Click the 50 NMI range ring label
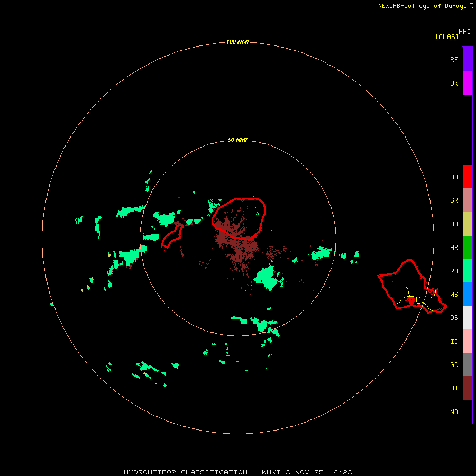The height and width of the screenshot is (476, 476). coord(237,140)
